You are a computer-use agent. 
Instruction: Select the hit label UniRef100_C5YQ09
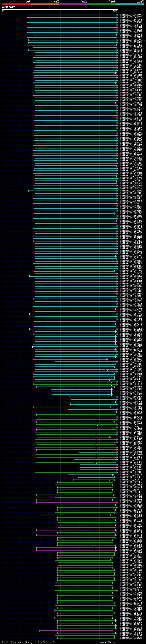[x=131, y=352]
